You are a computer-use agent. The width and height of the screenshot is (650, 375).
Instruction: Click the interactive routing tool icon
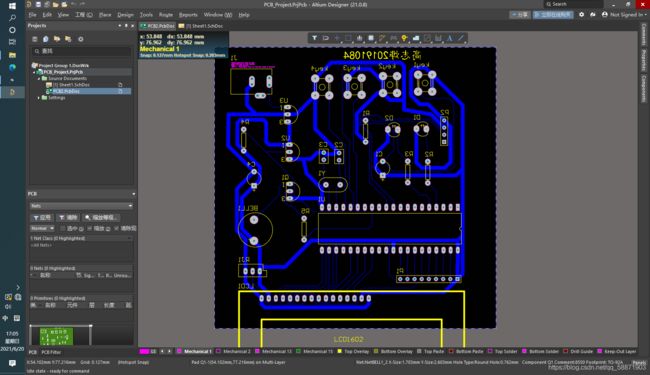pyautogui.click(x=382, y=38)
